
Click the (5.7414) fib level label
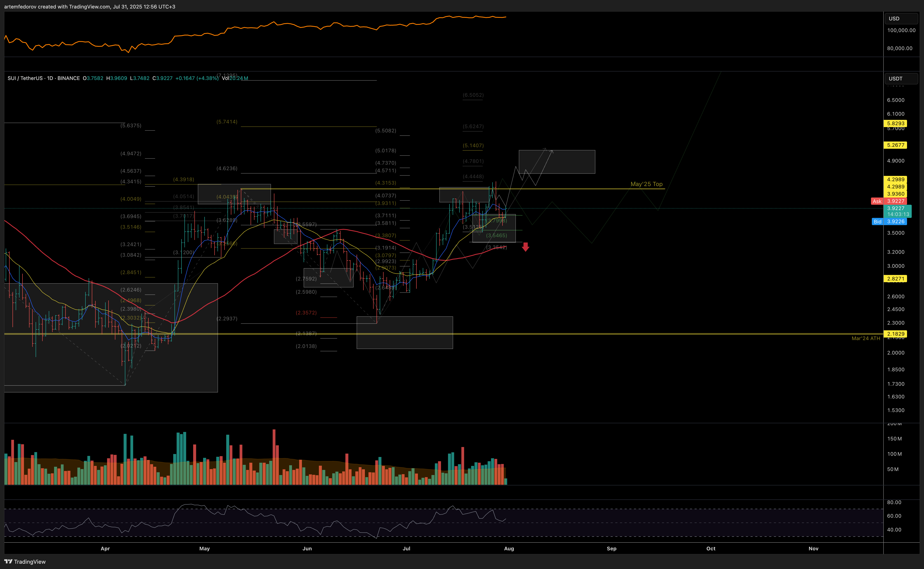click(x=227, y=122)
